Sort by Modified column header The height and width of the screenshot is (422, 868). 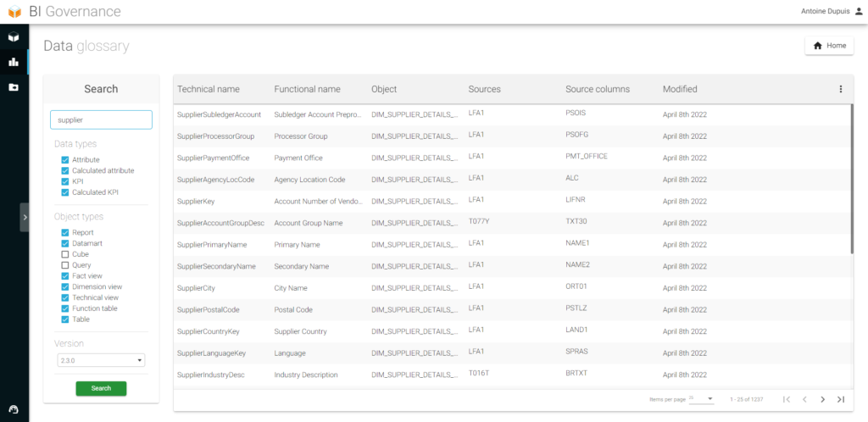[680, 89]
